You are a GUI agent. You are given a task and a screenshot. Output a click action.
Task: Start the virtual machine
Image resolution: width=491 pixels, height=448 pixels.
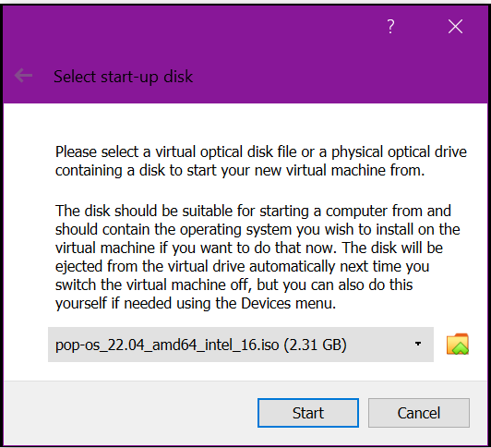(308, 413)
